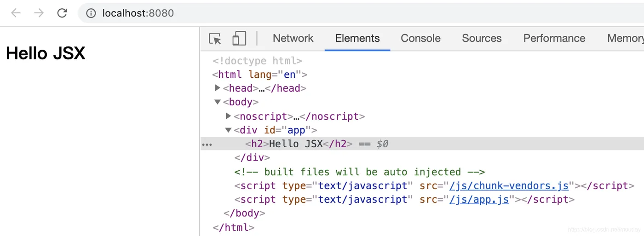Click the three-dots beside h2 row
644x236 pixels.
pos(207,144)
